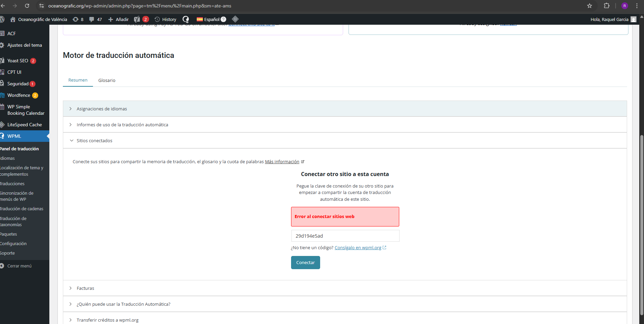Screen dimensions: 644x324
Task: Open the WordPress logo menu
Action: 2,19
